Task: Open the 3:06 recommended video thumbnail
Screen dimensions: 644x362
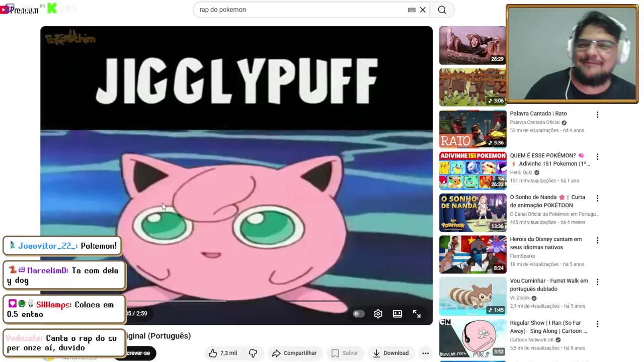Action: tap(472, 87)
